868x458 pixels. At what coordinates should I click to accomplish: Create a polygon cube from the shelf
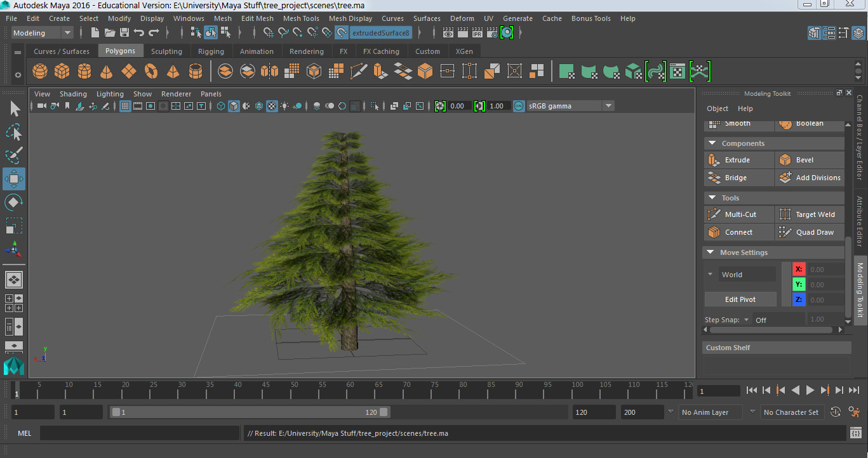pos(62,71)
